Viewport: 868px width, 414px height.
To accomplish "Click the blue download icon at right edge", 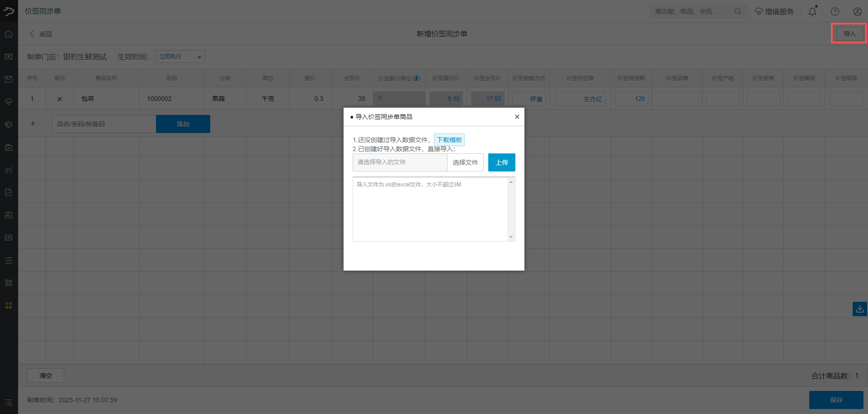I will (x=859, y=309).
